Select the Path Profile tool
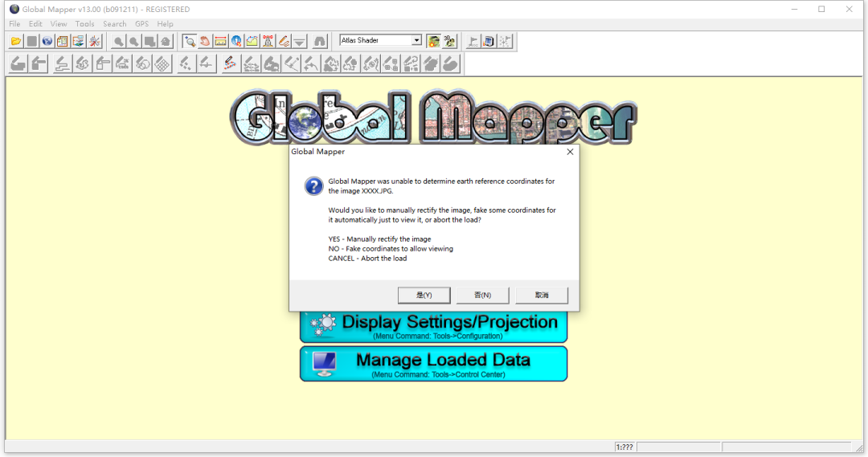This screenshot has width=868, height=457. (252, 41)
